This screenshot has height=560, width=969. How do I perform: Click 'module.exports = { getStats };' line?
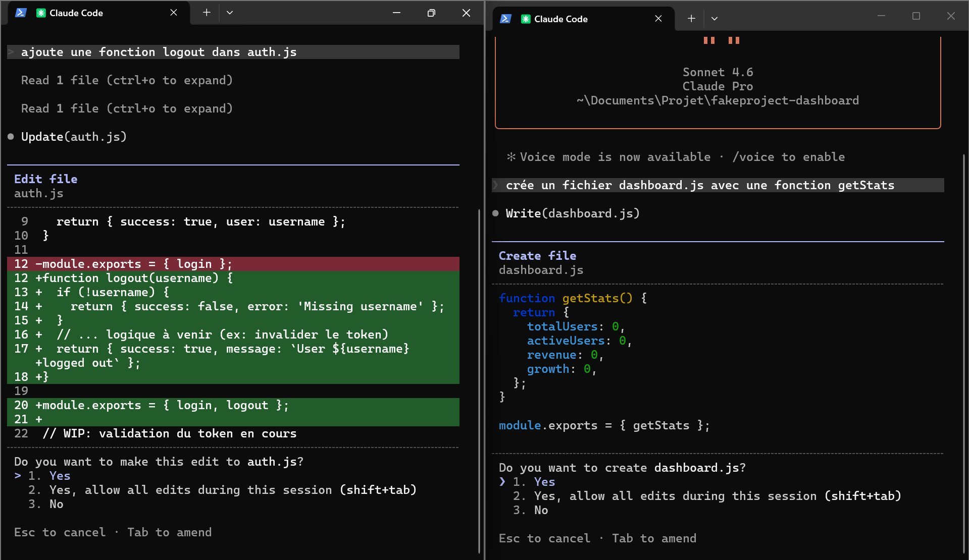tap(604, 425)
